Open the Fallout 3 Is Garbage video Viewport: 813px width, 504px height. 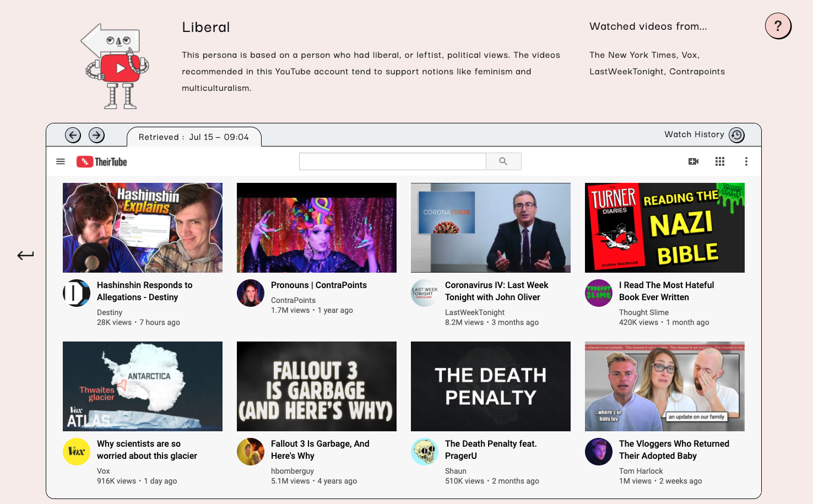(x=317, y=386)
